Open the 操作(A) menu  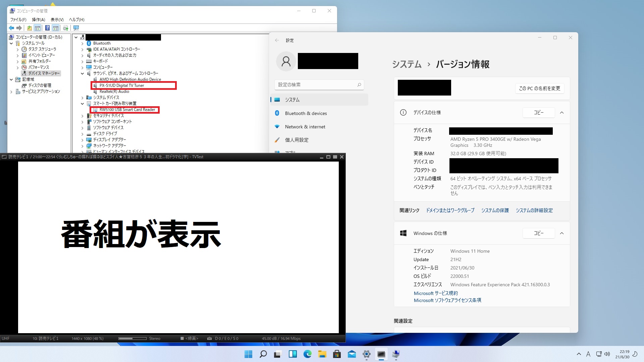(x=38, y=19)
